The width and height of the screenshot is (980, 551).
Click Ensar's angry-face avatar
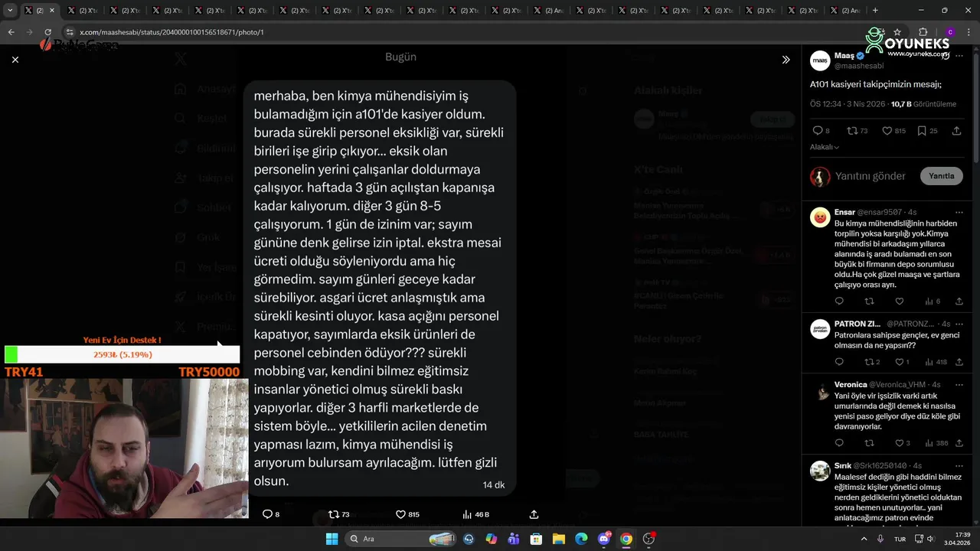[x=820, y=217]
